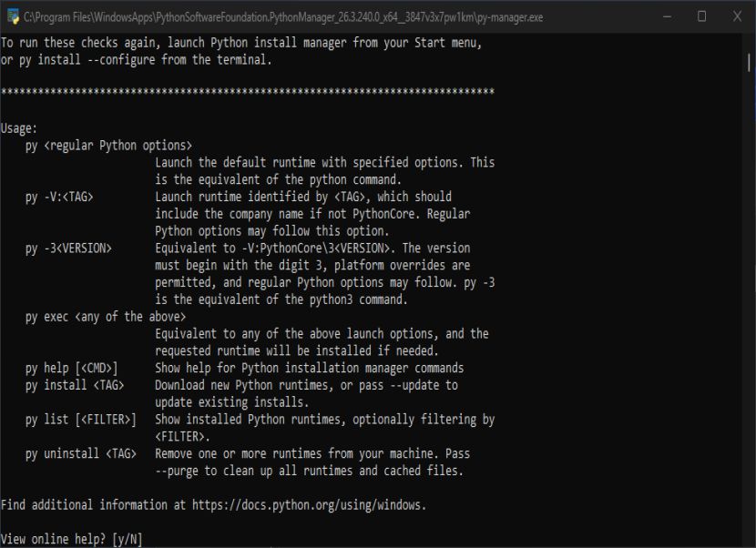Click 'is the equivalent of the python command.'
Viewport: 756px width, 548px height.
[x=278, y=179]
